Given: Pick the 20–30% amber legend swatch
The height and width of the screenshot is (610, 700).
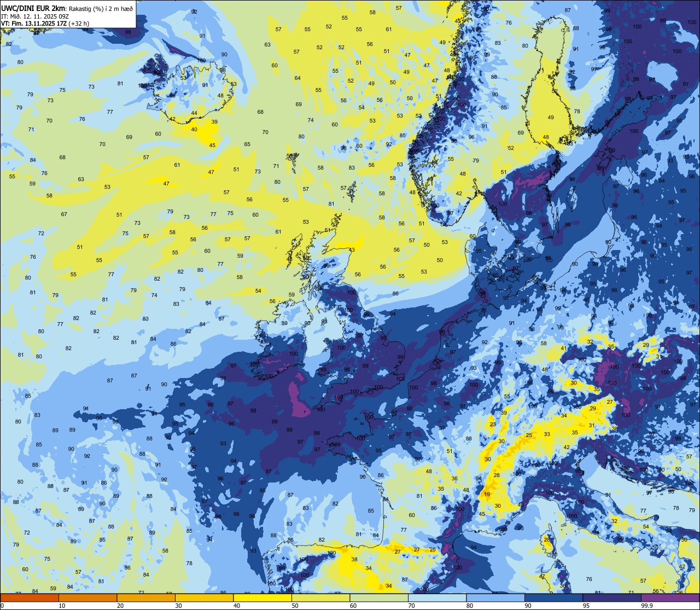Looking at the screenshot, I should pos(146,597).
